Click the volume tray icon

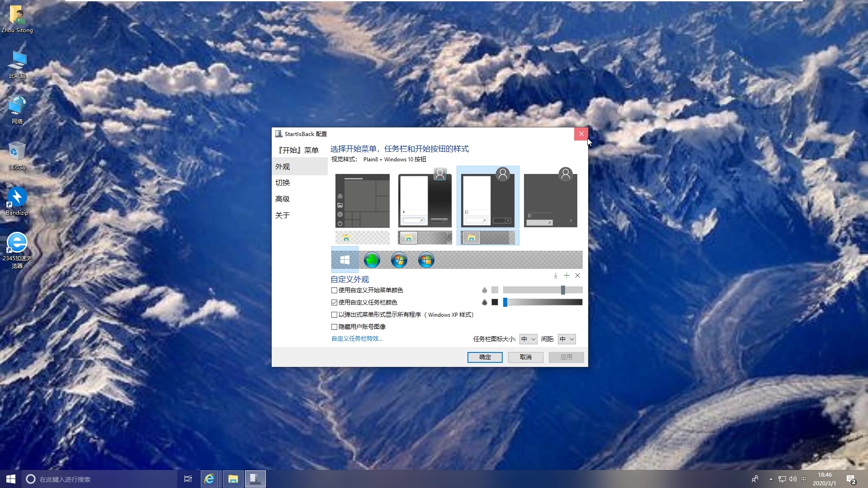tap(793, 479)
